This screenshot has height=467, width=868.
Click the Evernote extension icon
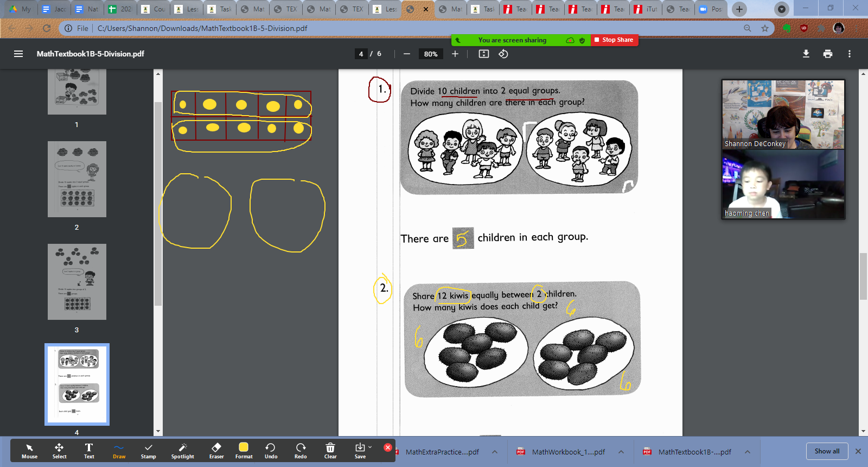787,28
